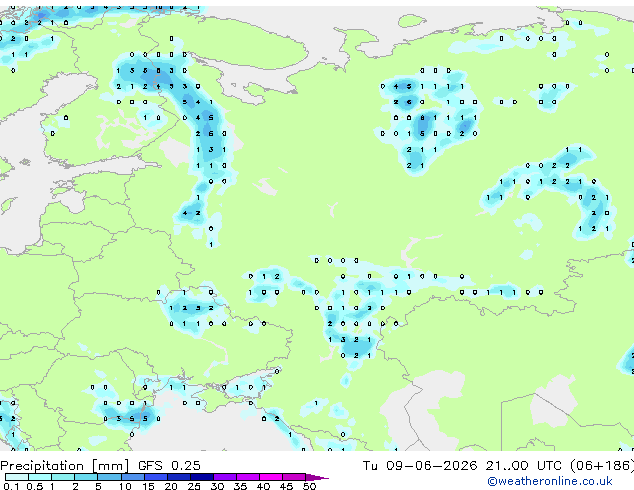Click the 25–30 mm navy legend swatch
This screenshot has height=490, width=634.
tap(201, 477)
